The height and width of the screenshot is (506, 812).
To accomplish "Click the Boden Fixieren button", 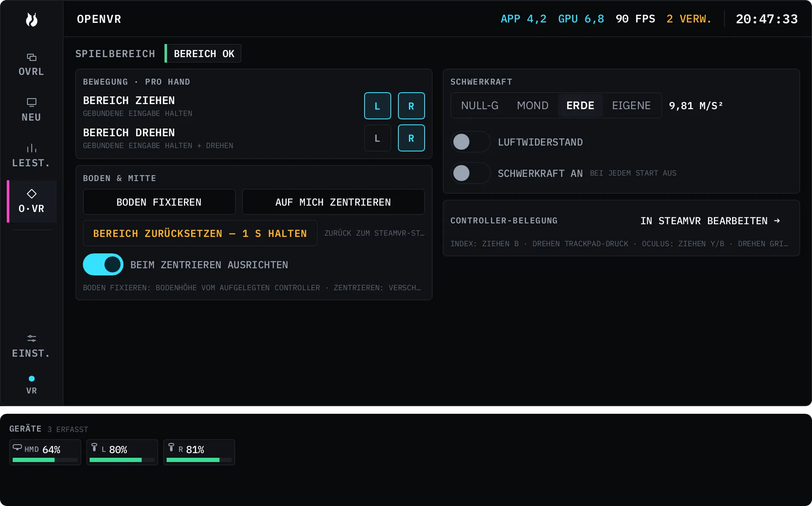I will (x=159, y=202).
